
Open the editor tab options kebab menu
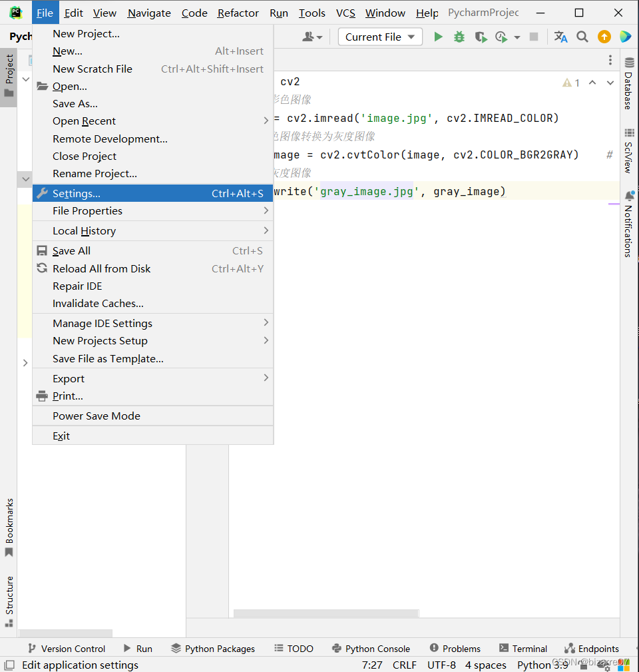coord(610,60)
